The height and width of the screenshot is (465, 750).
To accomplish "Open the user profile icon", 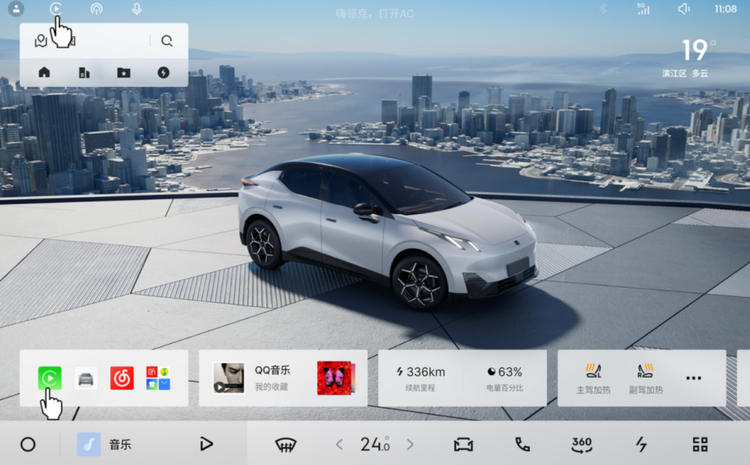I will pos(16,9).
